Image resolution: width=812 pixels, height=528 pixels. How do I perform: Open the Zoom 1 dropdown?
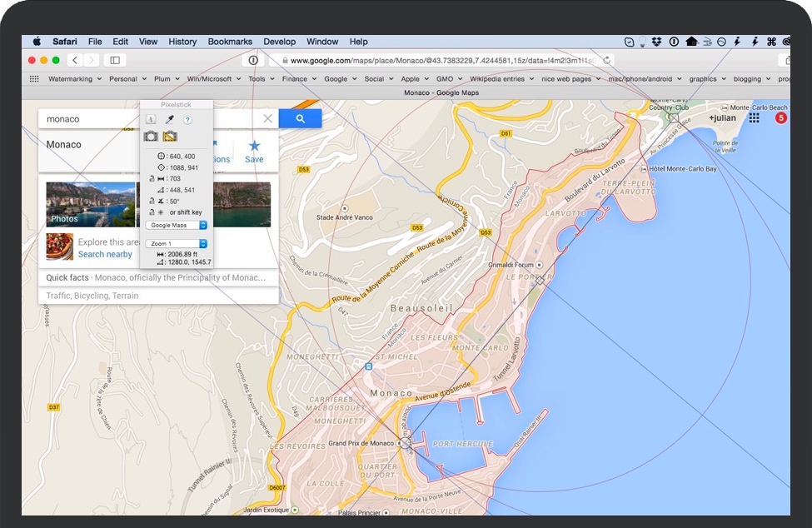point(176,243)
